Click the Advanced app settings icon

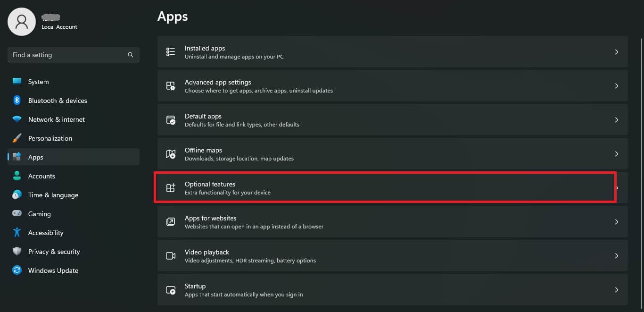coord(171,86)
